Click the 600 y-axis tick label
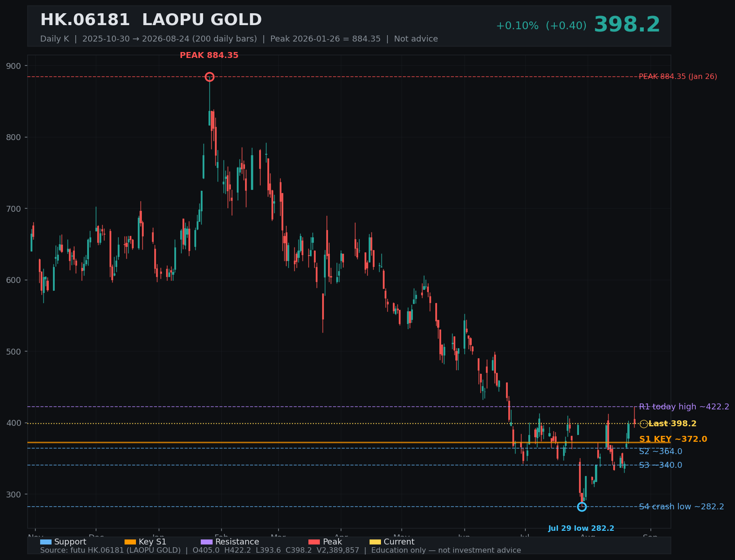Image resolution: width=735 pixels, height=560 pixels. tap(14, 280)
